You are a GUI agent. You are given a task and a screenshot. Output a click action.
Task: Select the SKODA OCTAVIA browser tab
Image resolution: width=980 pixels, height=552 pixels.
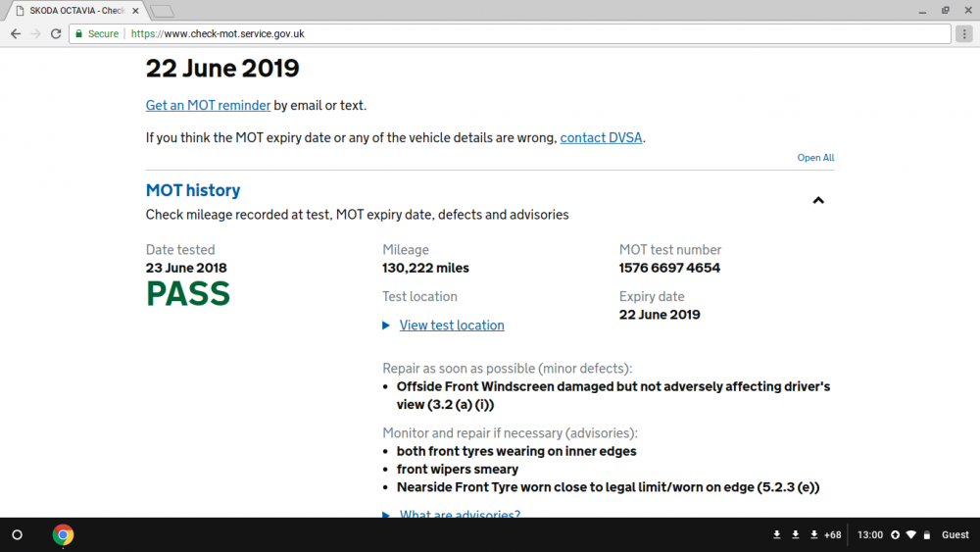pyautogui.click(x=76, y=11)
